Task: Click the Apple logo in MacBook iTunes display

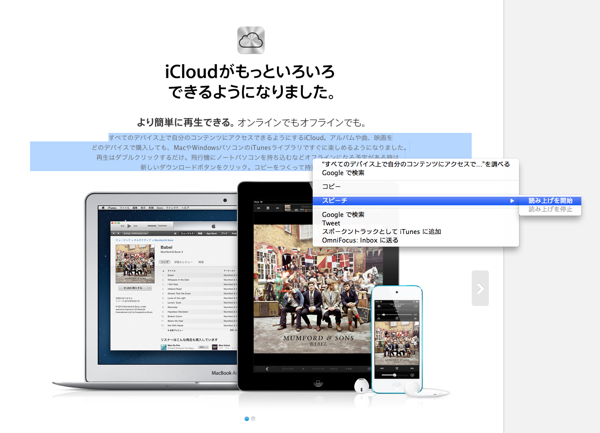Action: click(214, 226)
